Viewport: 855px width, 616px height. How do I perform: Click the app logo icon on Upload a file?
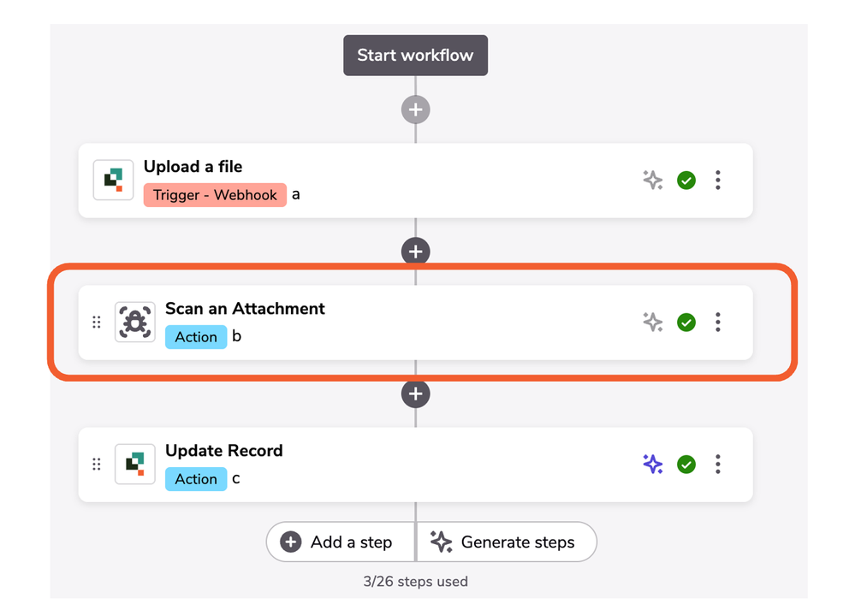click(113, 180)
